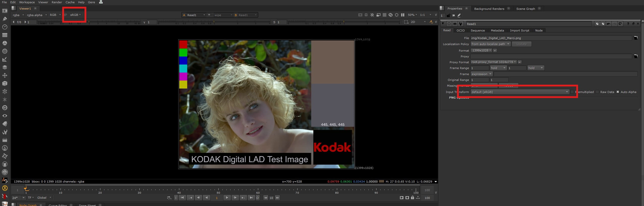Collapse the Read1 properties disclosure triangle
644x206 pixels.
click(443, 24)
